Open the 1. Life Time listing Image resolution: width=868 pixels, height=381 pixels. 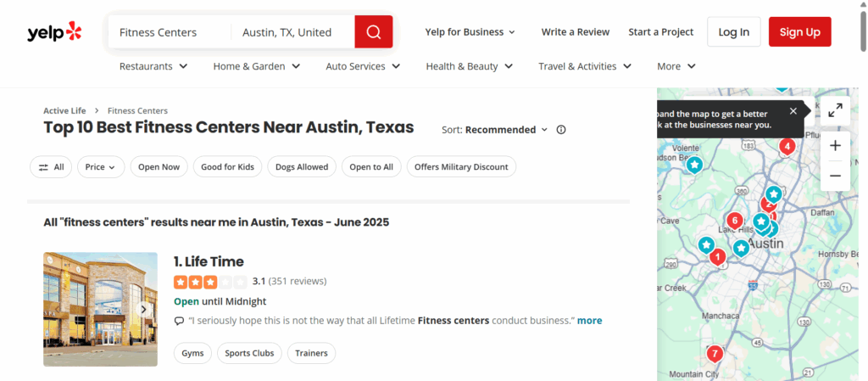[x=209, y=261]
